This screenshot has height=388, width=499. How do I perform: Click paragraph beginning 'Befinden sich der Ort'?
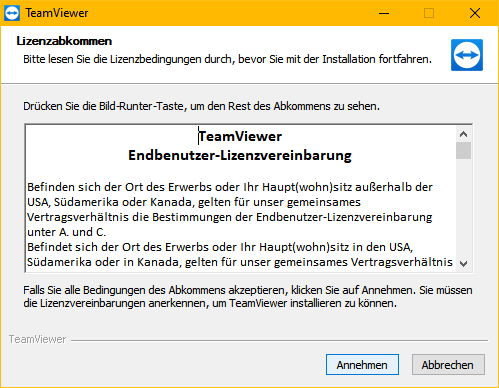coord(230,209)
